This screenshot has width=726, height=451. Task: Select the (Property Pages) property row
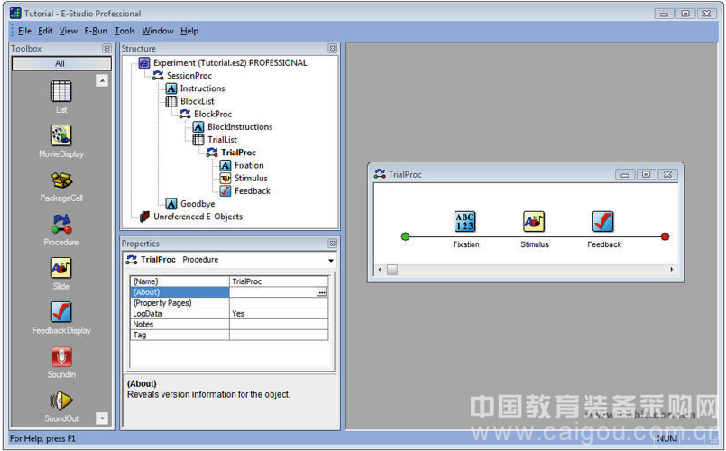point(230,303)
